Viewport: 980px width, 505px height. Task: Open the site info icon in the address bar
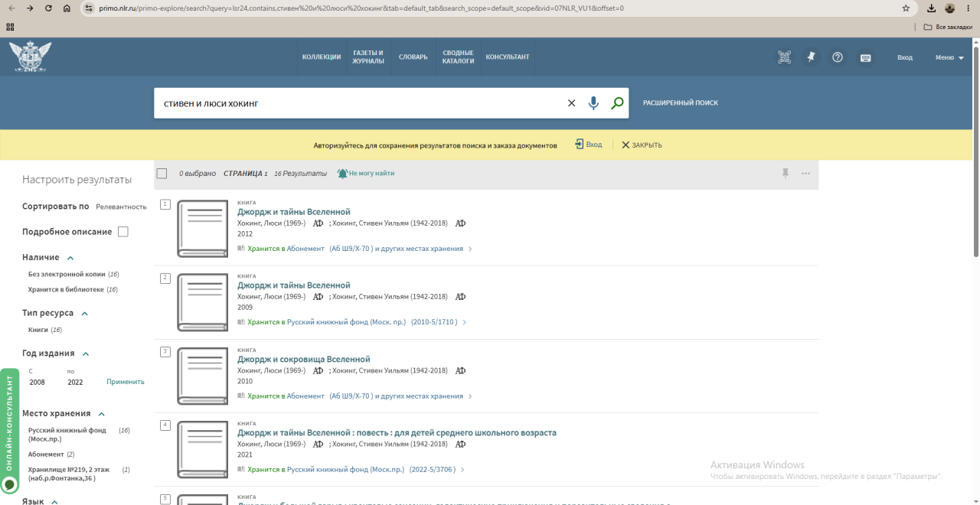pyautogui.click(x=88, y=8)
